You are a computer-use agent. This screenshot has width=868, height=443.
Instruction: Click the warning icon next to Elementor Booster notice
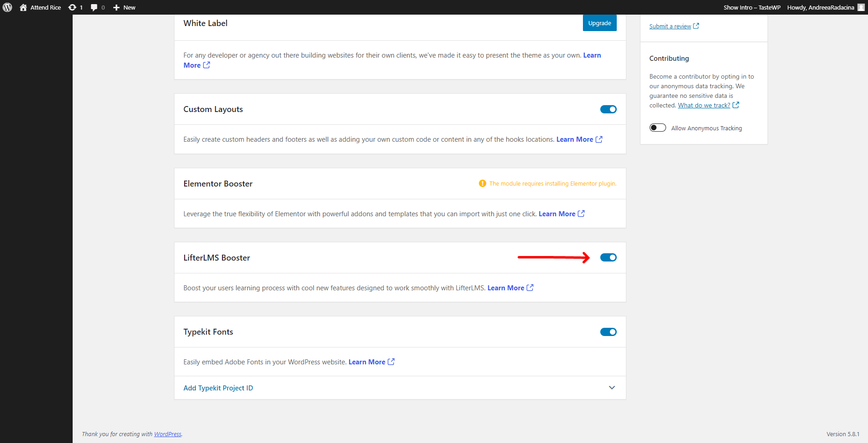pyautogui.click(x=482, y=183)
